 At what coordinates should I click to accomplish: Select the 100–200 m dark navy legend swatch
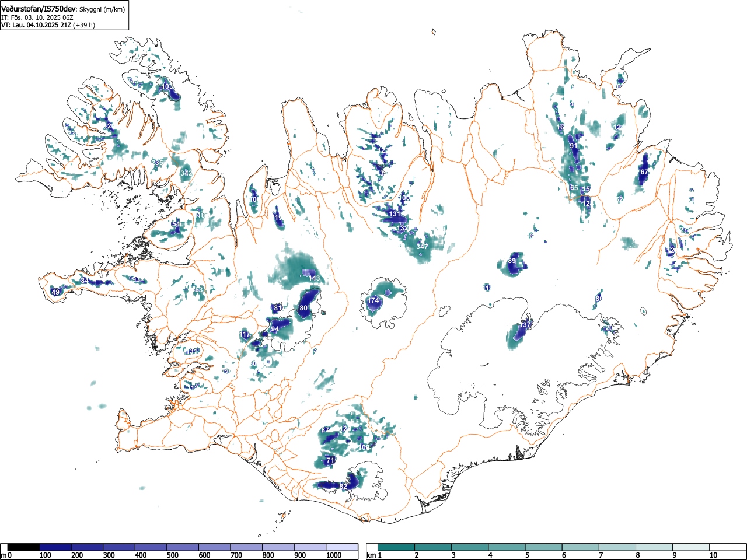pos(55,547)
